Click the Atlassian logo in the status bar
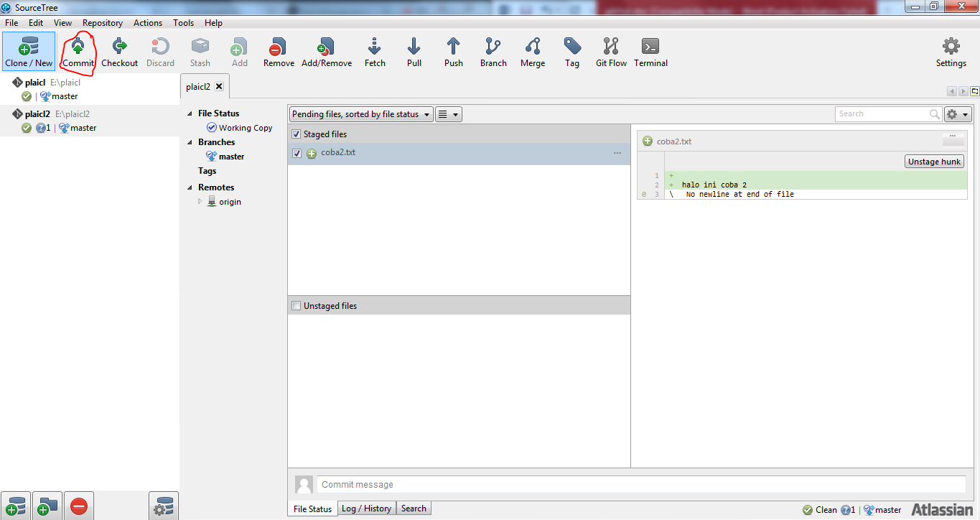 [x=942, y=510]
